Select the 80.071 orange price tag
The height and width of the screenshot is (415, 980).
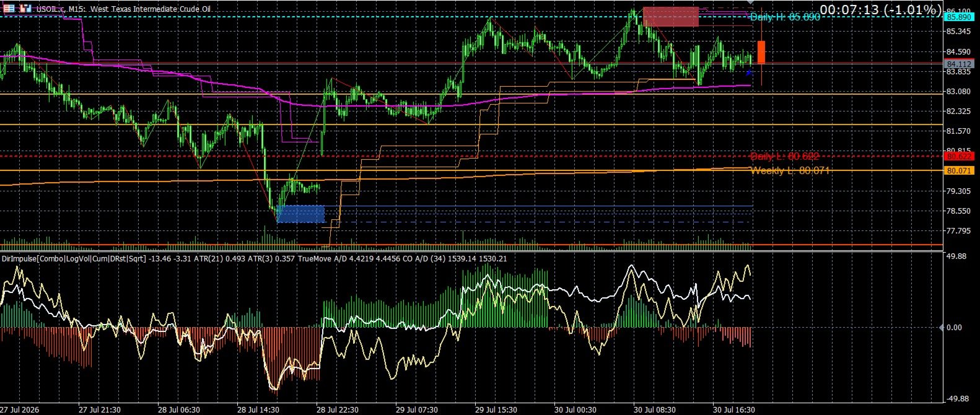pos(959,170)
